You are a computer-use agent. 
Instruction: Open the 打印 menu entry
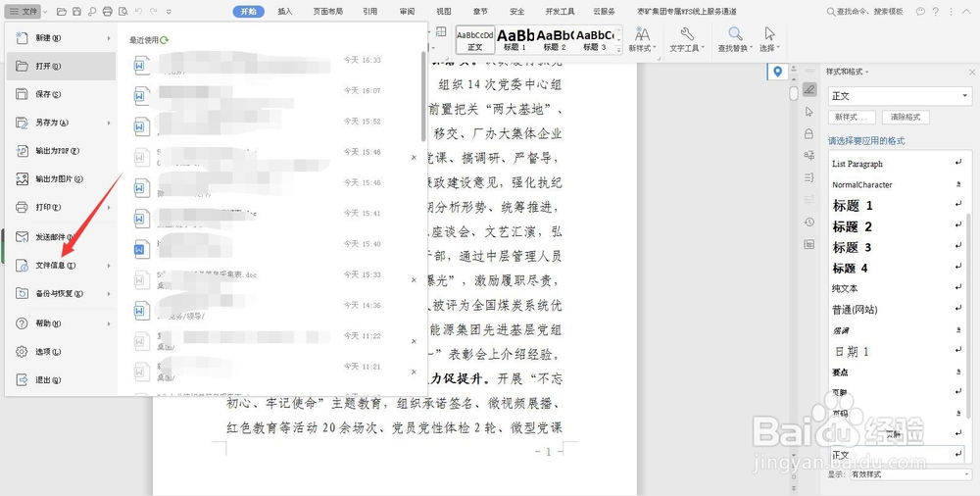point(61,207)
